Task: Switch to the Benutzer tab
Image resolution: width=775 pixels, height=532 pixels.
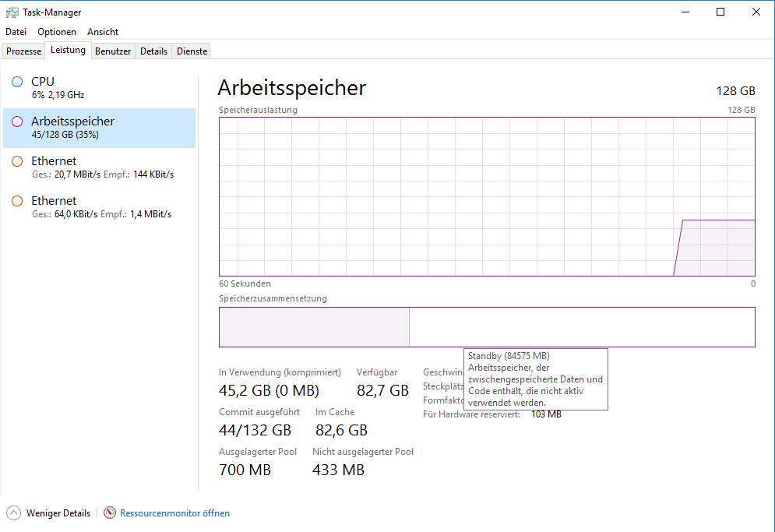Action: coord(113,51)
